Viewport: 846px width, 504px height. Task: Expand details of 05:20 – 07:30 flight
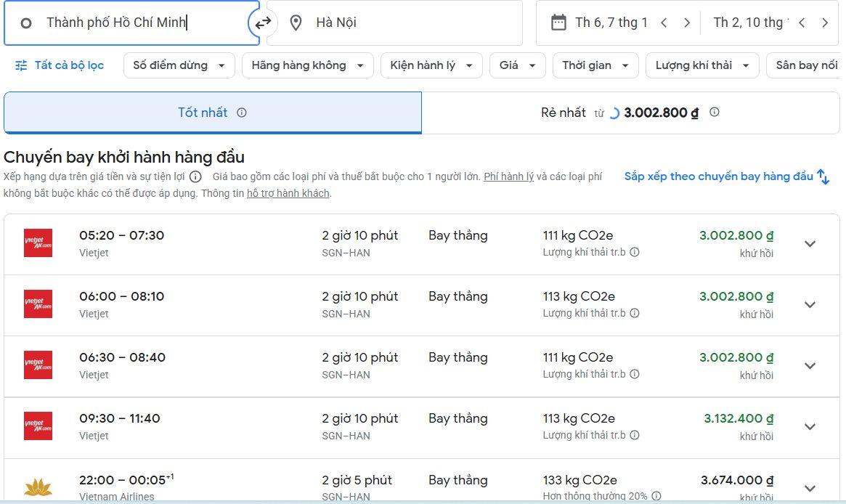pyautogui.click(x=810, y=244)
